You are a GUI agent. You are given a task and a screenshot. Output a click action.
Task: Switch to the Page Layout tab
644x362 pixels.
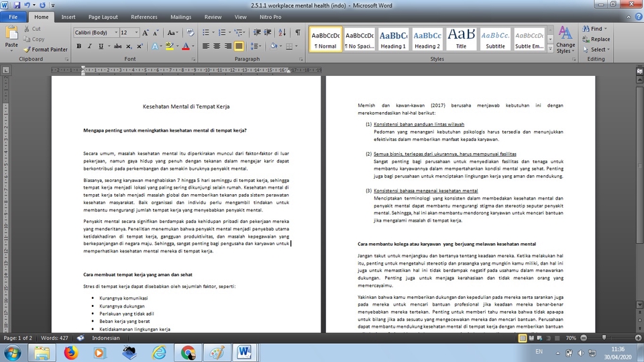pyautogui.click(x=103, y=17)
